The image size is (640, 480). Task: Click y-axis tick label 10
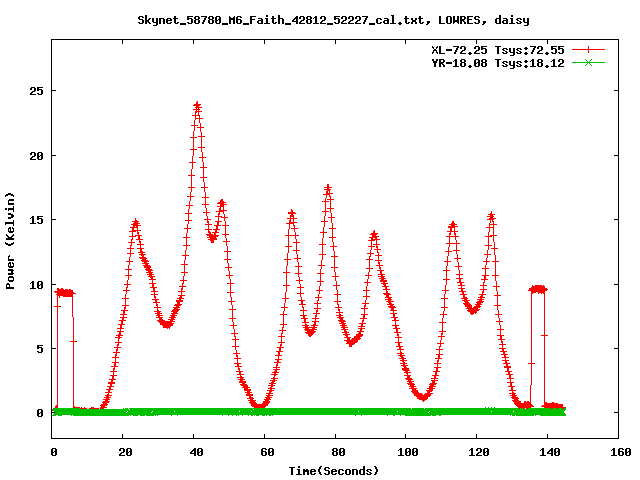point(36,285)
